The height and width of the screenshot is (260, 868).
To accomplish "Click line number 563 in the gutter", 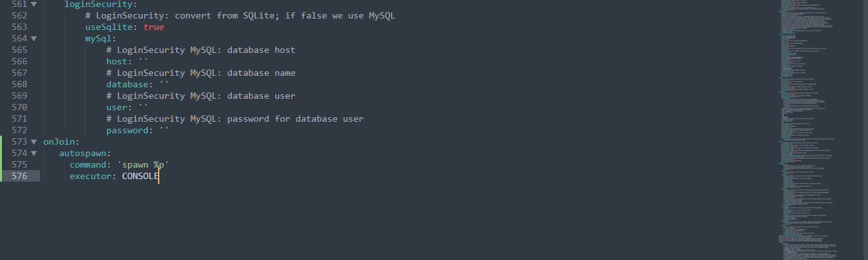I will pyautogui.click(x=19, y=27).
